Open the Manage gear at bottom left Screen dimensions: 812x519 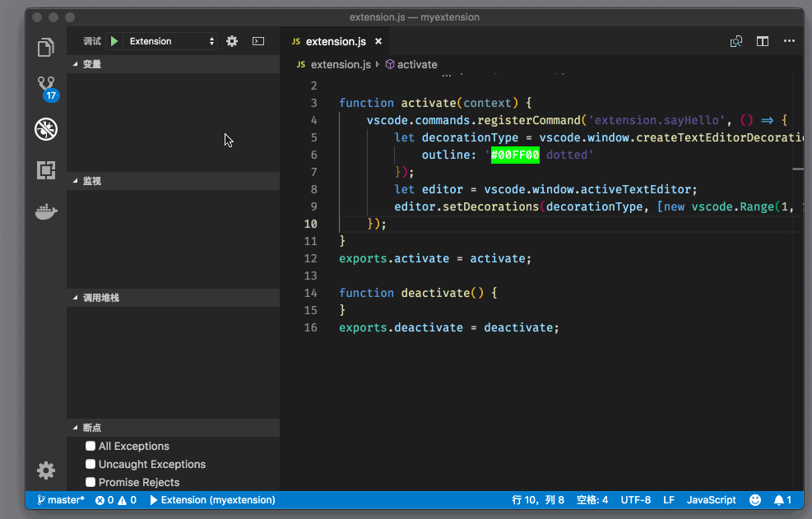46,470
